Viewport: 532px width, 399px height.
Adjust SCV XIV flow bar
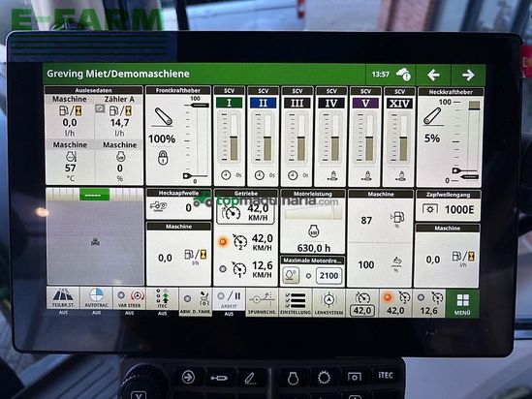click(x=403, y=138)
